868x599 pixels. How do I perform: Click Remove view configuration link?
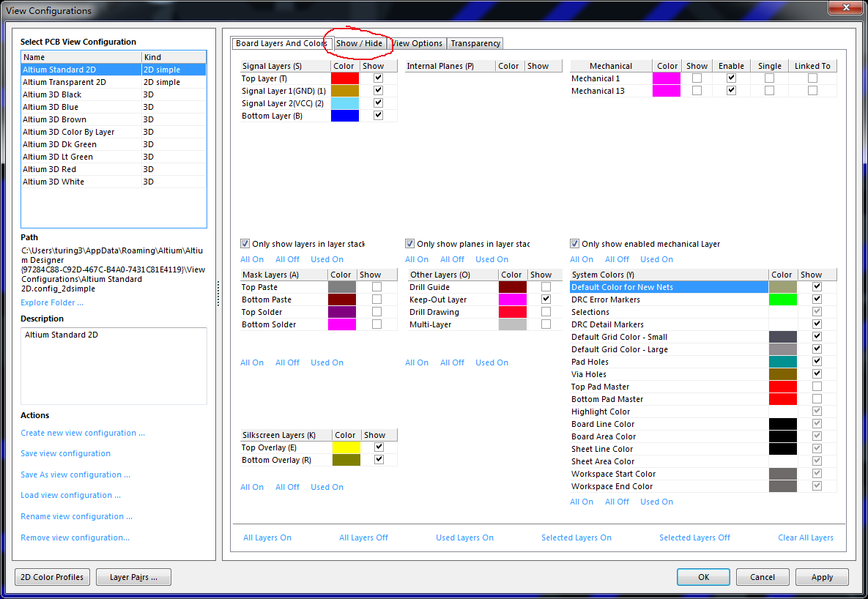pyautogui.click(x=75, y=537)
